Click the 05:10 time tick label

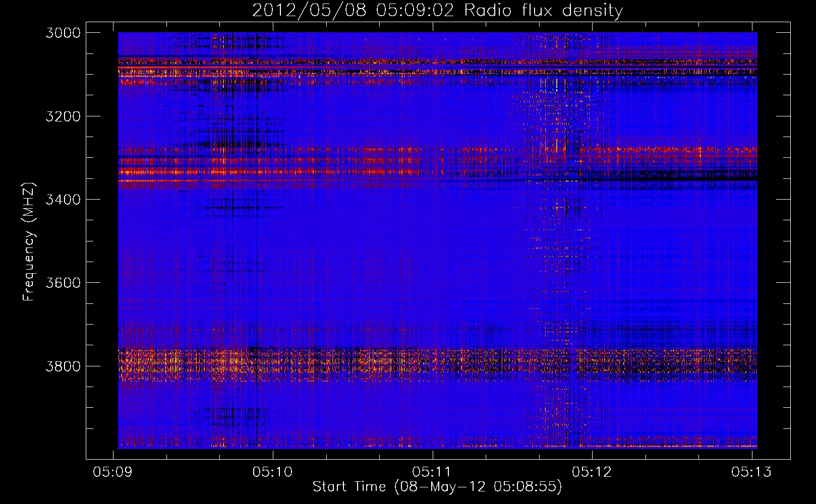click(x=273, y=472)
